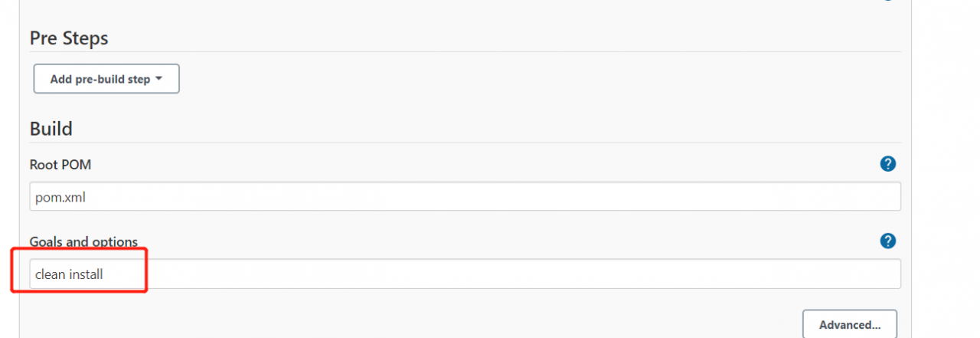
Task: Place cursor on the clean install text
Action: (69, 274)
